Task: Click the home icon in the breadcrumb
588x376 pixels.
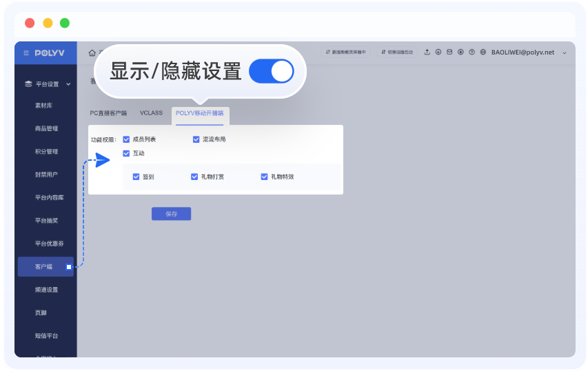Action: point(92,52)
